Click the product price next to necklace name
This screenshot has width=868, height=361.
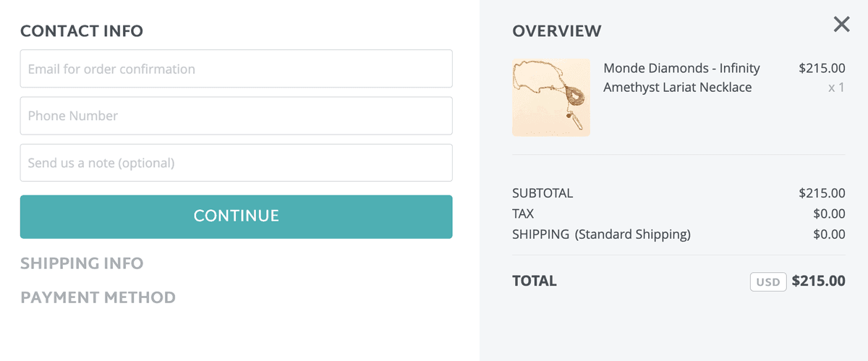point(822,69)
